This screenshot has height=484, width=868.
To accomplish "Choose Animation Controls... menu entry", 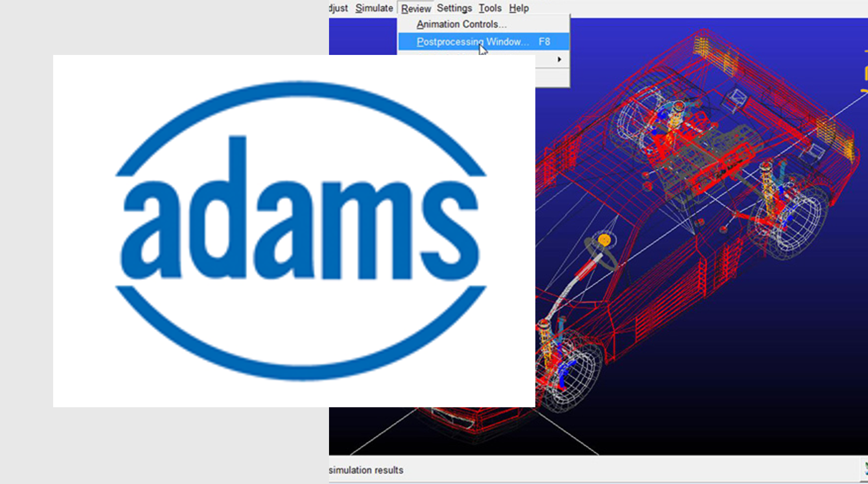I will click(x=484, y=24).
